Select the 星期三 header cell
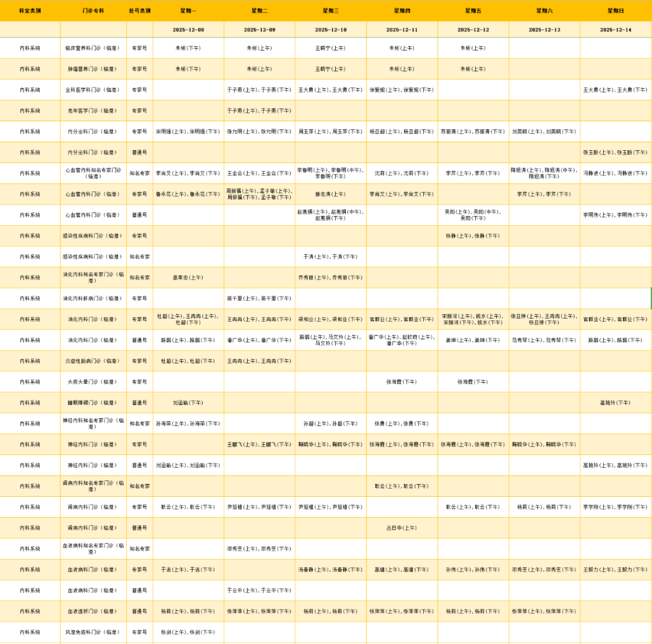The width and height of the screenshot is (652, 644). coord(330,11)
